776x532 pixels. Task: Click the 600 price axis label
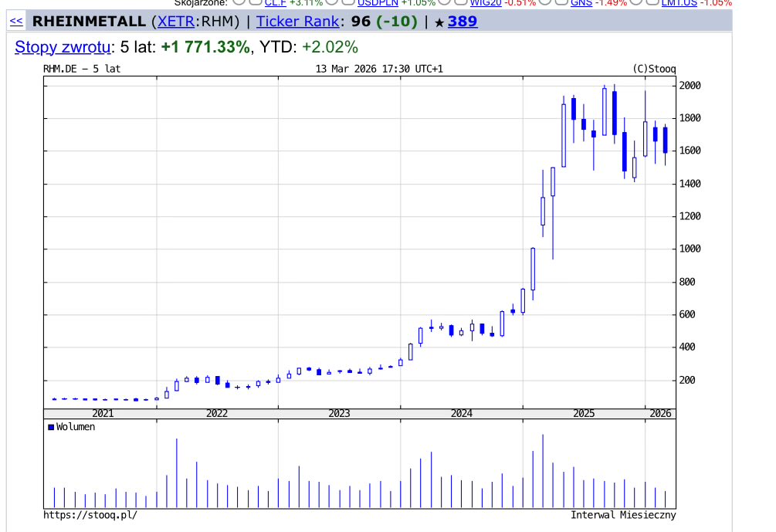687,314
